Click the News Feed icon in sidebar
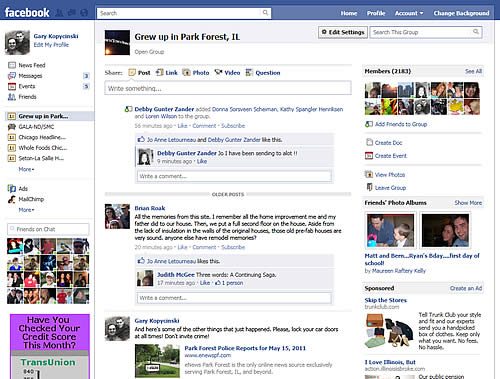Screen dimensions: 500x379 (12, 65)
